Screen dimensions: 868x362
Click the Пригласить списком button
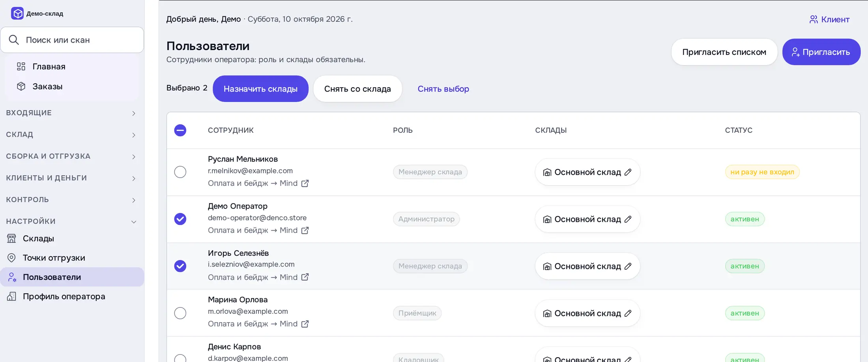[x=724, y=52]
